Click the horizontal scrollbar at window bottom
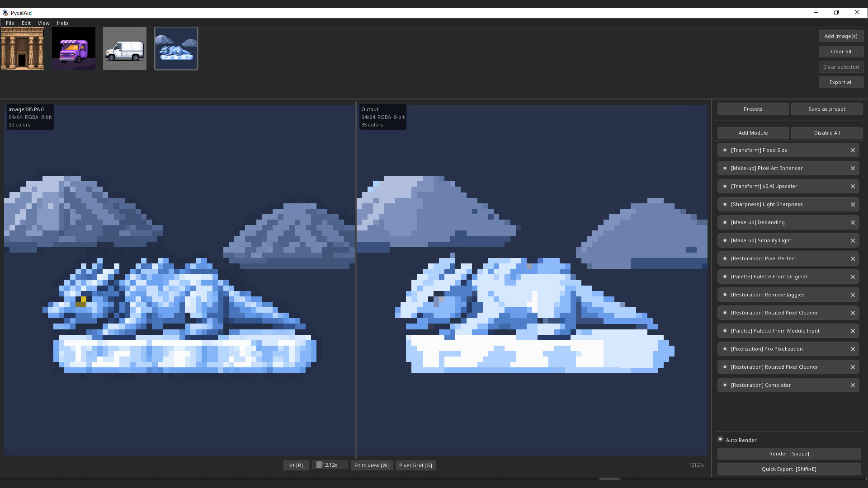Viewport: 868px width, 488px height. 610,479
